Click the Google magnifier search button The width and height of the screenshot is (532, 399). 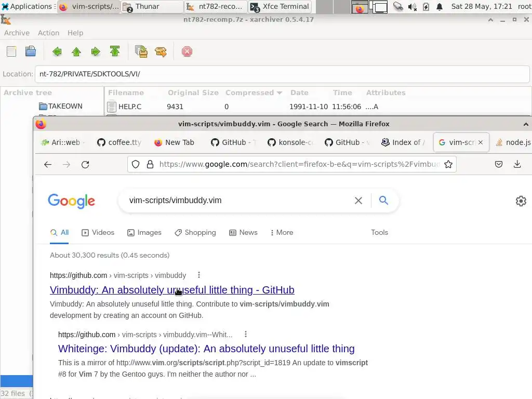click(x=383, y=200)
